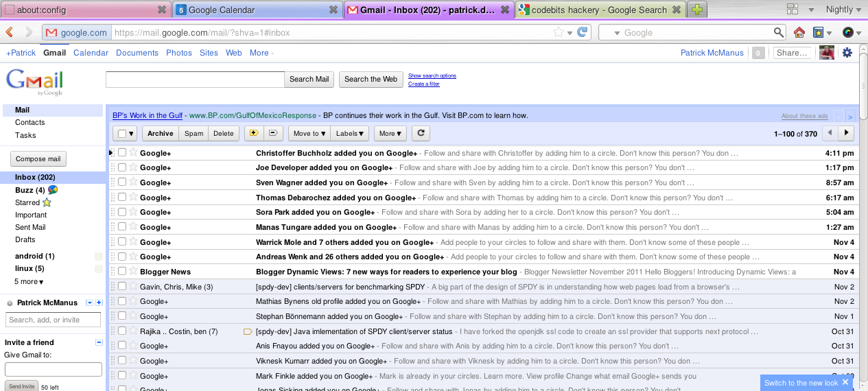Star the Sora Park message
Viewport: 868px width, 391px height.
click(133, 211)
